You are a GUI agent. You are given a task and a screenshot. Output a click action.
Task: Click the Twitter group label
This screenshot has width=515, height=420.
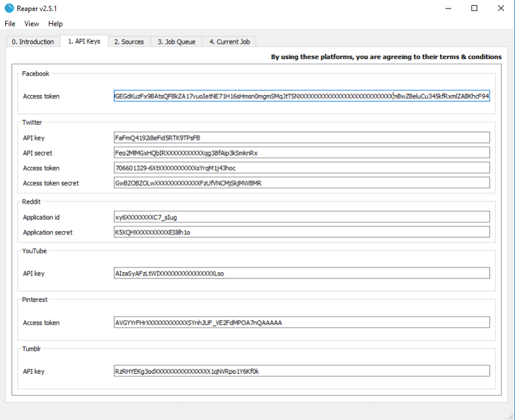click(32, 122)
